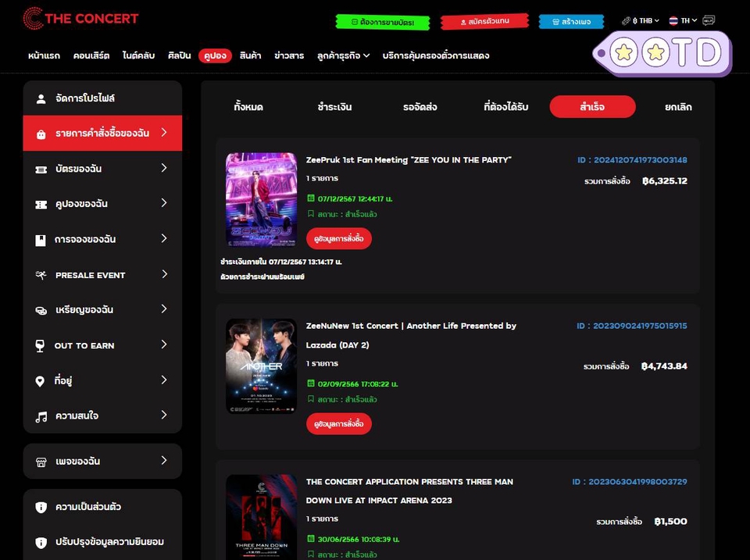750x560 pixels.
Task: Click the ticket icon for บัตรของฉัน
Action: coord(41,169)
